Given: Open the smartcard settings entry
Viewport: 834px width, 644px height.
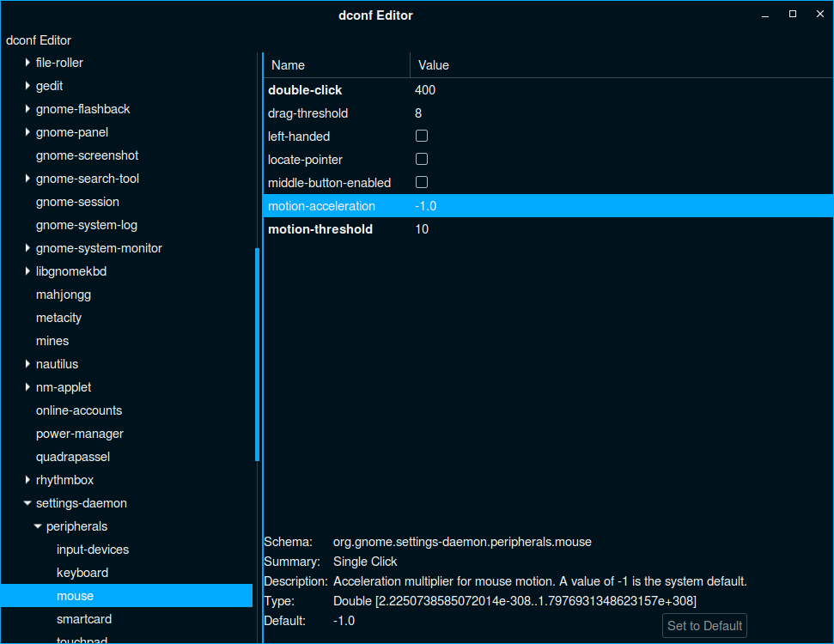Looking at the screenshot, I should 84,619.
